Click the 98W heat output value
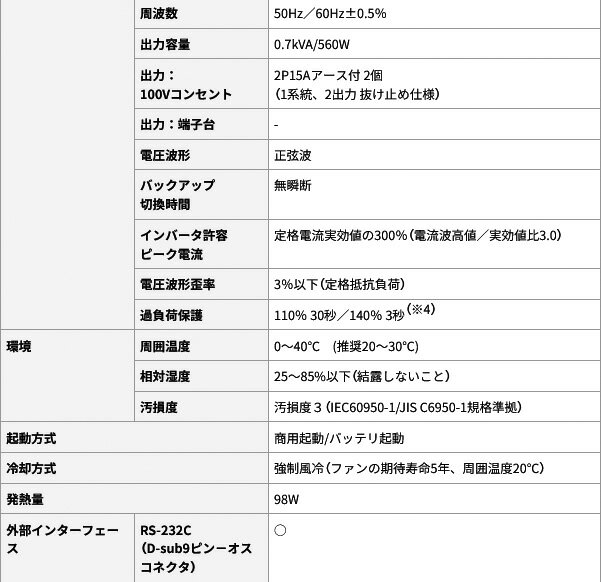Viewport: 601px width, 582px height. [288, 498]
